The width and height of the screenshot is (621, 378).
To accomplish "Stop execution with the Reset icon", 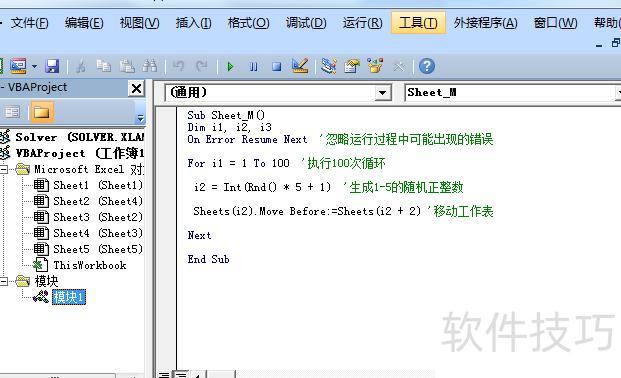I will 276,66.
